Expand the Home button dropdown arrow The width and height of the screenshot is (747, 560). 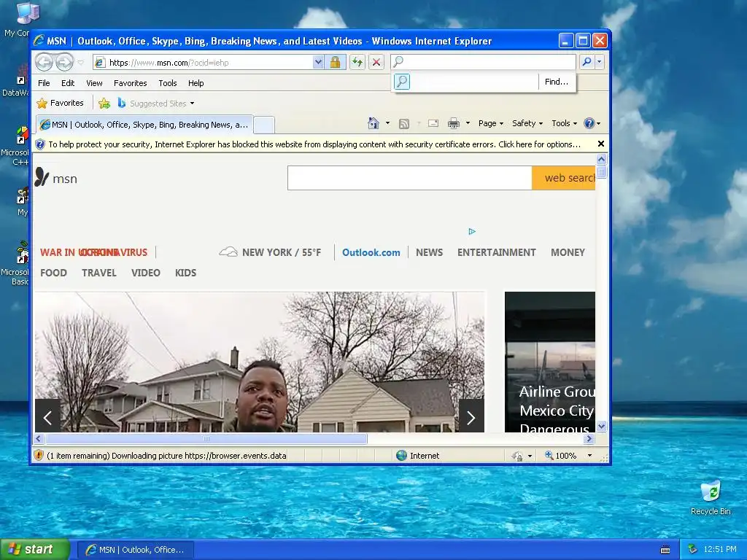pos(387,123)
